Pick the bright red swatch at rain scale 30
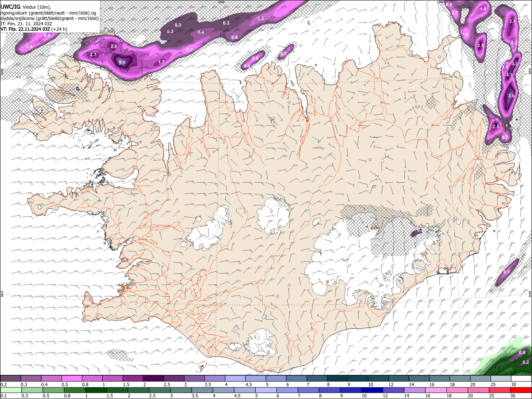The width and height of the screenshot is (532, 399). (x=520, y=390)
